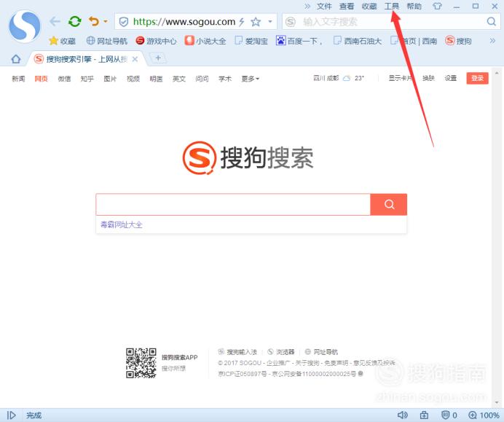Click the address bar URL www.sogou.com

(184, 22)
